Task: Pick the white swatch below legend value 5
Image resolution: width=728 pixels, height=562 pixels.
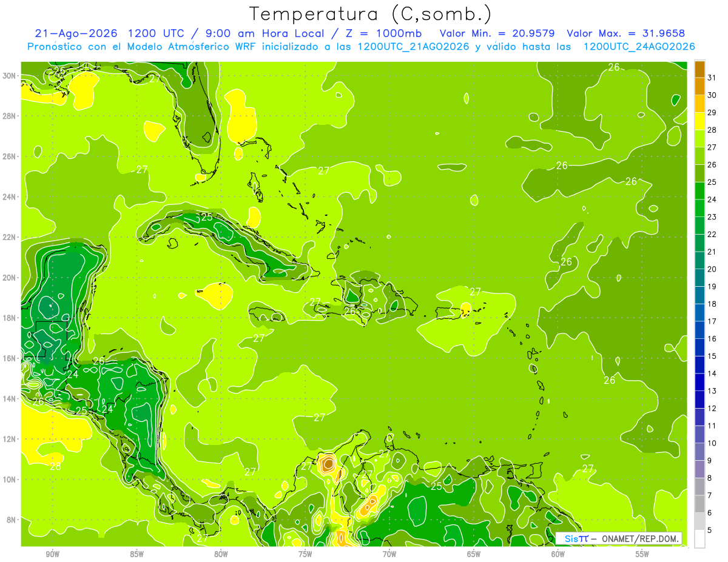Action: click(699, 538)
